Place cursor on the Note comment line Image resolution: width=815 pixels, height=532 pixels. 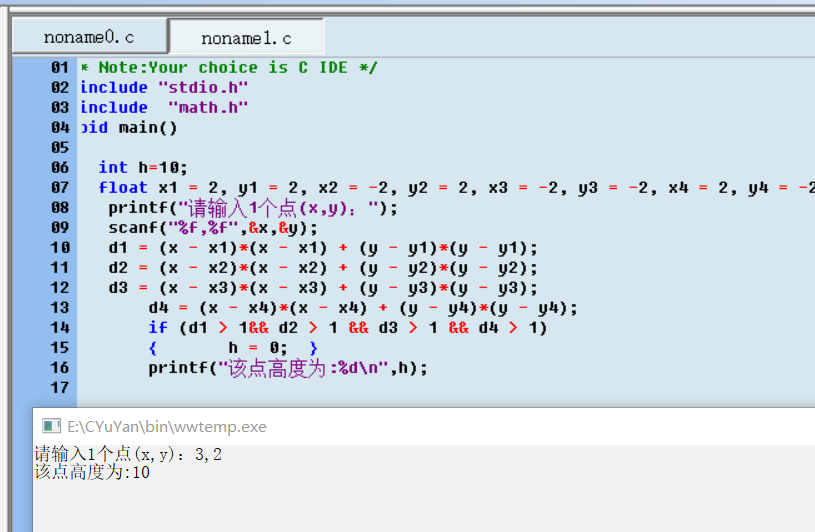pyautogui.click(x=229, y=68)
